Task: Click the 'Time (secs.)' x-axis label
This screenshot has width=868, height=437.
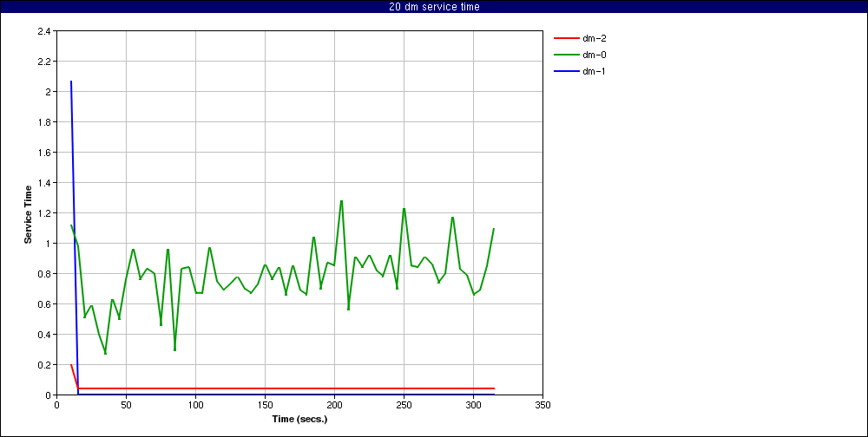Action: pyautogui.click(x=299, y=419)
